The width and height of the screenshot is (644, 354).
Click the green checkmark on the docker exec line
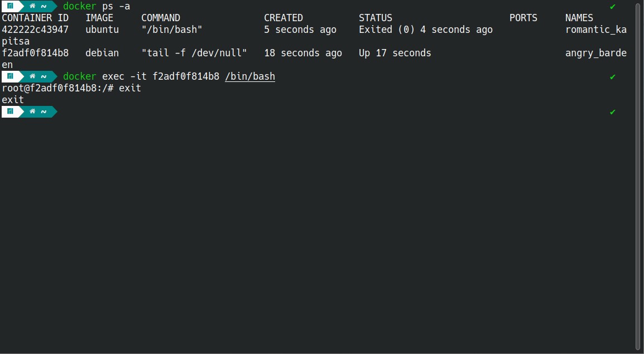click(x=613, y=76)
